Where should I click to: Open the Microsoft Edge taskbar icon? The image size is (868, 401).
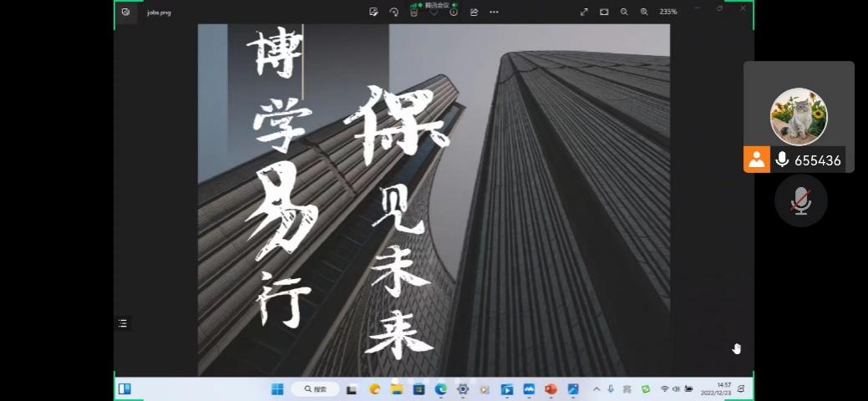440,389
